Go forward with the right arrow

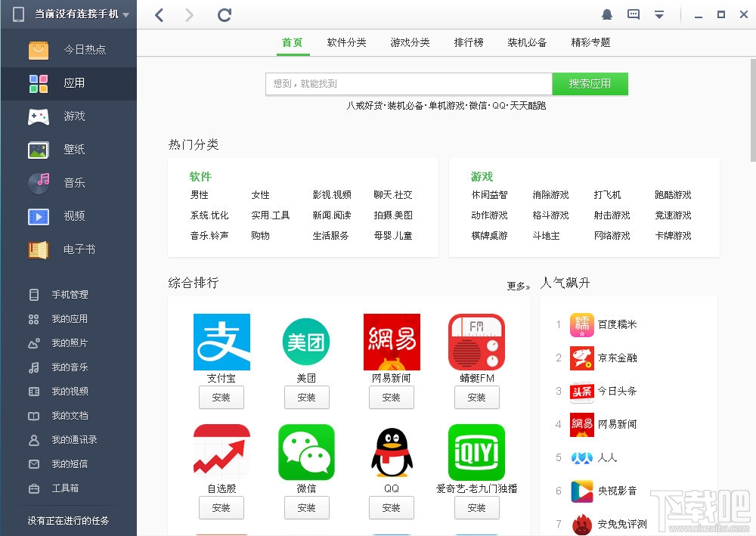click(x=189, y=15)
